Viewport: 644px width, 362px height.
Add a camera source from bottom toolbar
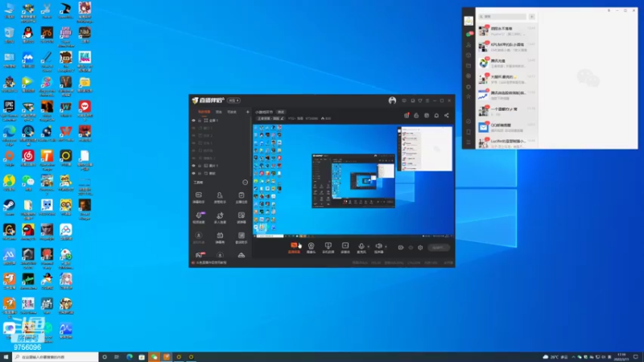click(x=311, y=246)
